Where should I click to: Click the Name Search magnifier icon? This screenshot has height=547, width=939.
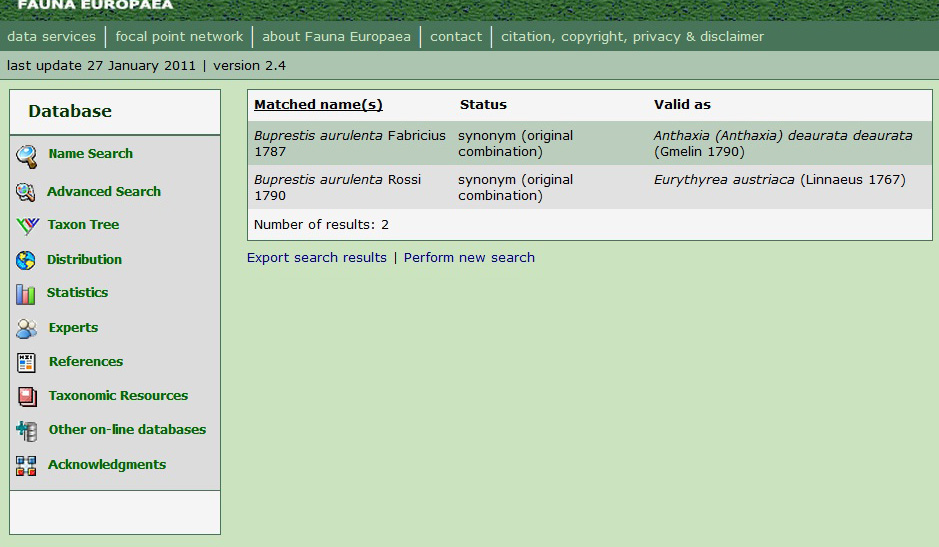click(x=27, y=156)
